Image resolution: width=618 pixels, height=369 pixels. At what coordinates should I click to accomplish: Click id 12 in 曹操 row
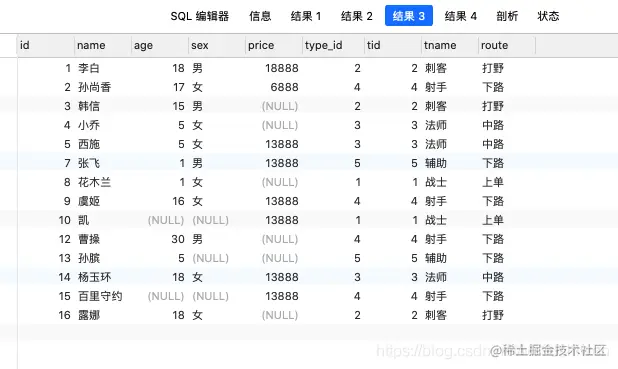point(65,239)
